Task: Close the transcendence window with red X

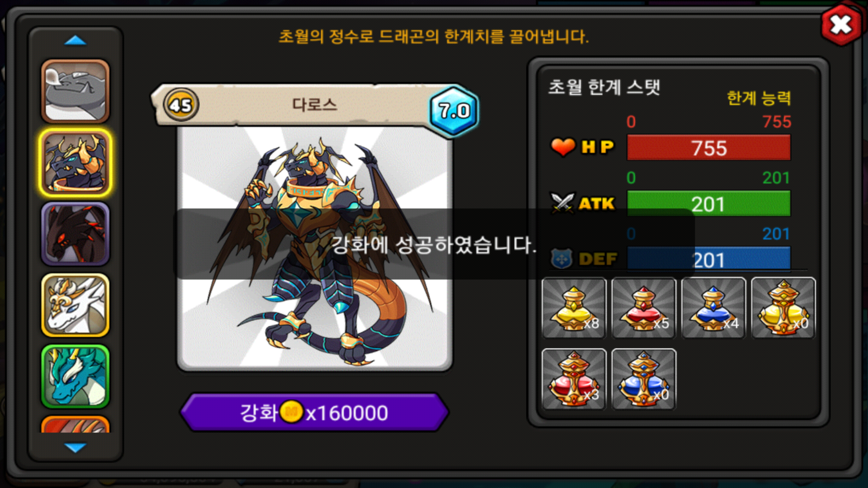Action: pos(841,25)
